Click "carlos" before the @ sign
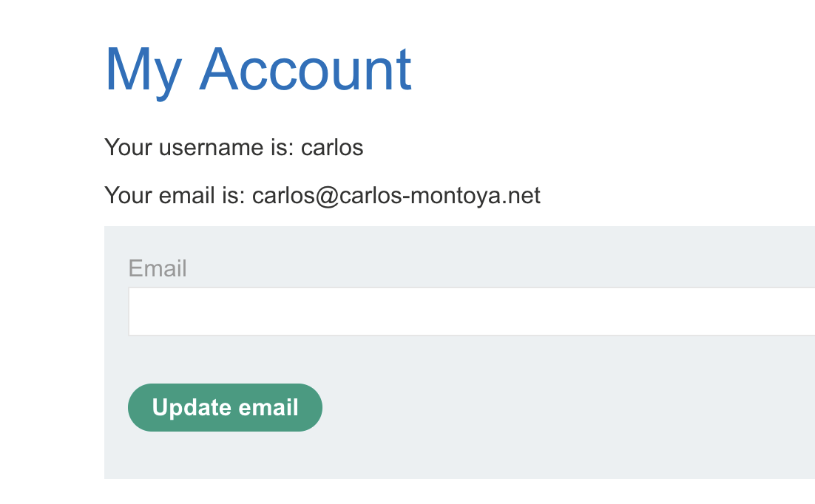This screenshot has height=504, width=815. 283,196
